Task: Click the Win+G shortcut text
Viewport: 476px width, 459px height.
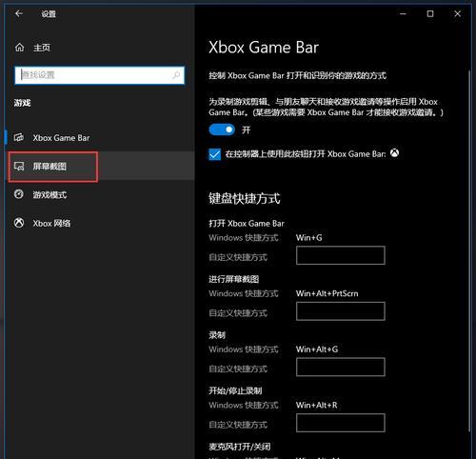Action: [309, 238]
